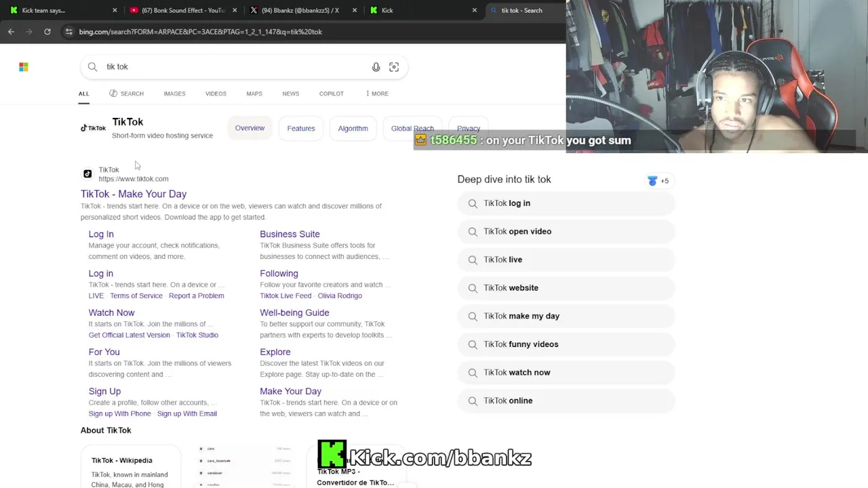Open the Well-being Guide sitelink

294,312
